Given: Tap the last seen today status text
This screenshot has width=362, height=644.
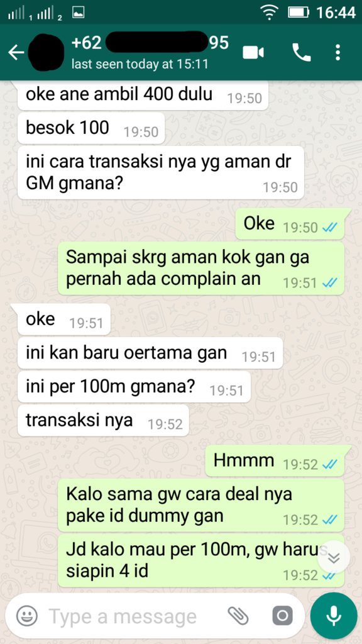Looking at the screenshot, I should (x=140, y=64).
